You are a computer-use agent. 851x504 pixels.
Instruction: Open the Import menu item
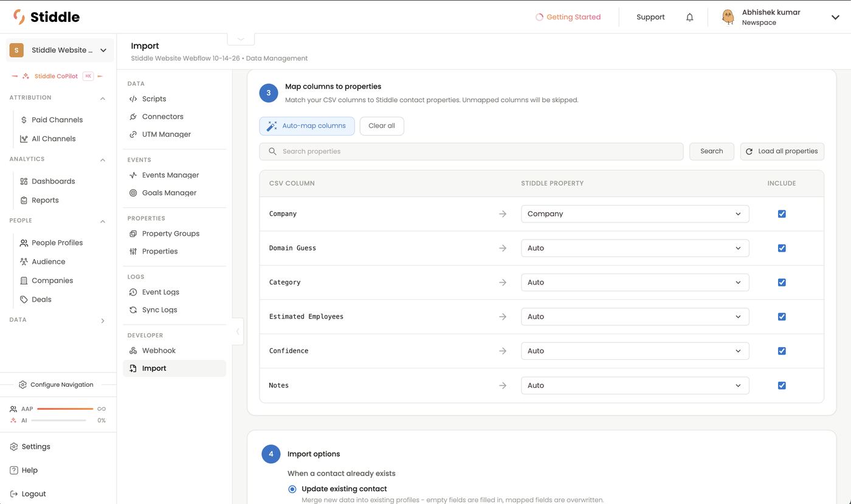tap(174, 368)
